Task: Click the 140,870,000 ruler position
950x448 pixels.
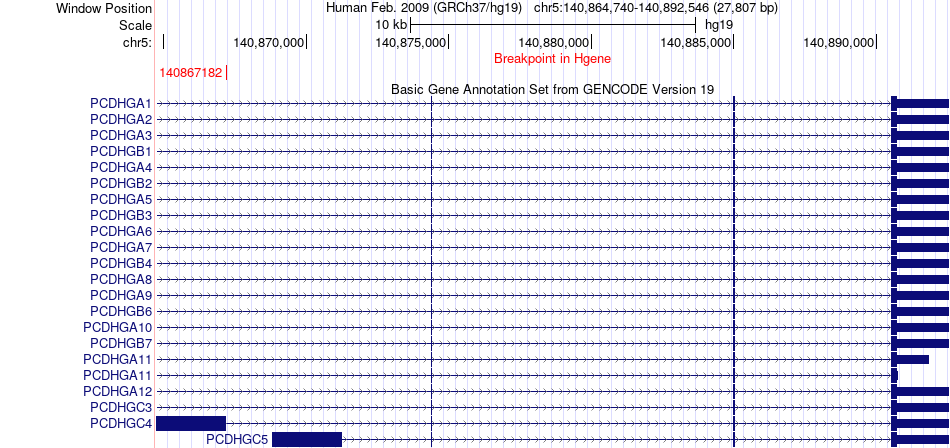Action: (268, 43)
